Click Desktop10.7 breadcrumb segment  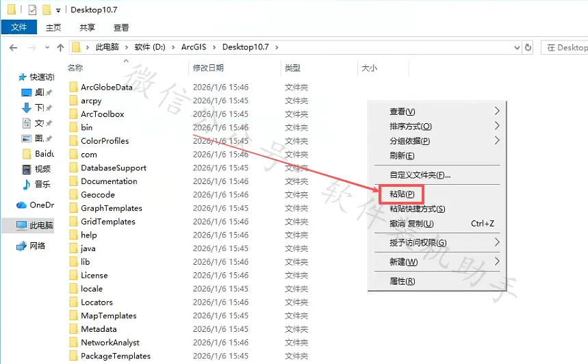point(245,47)
